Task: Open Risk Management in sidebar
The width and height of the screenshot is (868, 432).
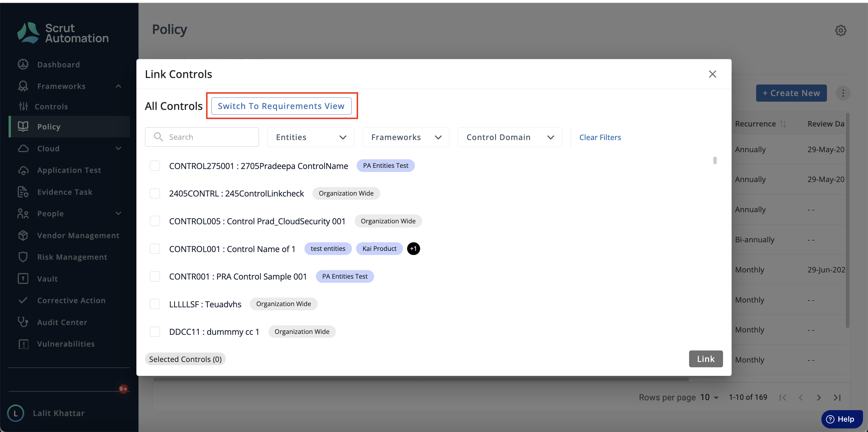Action: click(69, 257)
